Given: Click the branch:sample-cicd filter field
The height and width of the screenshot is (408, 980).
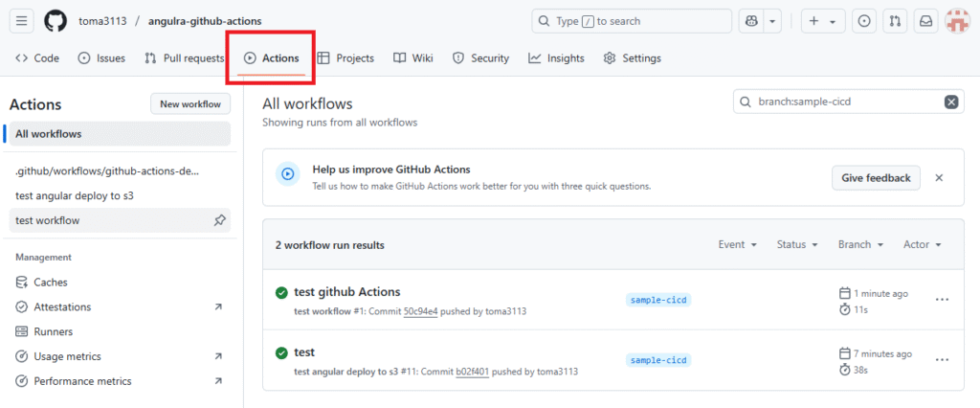Looking at the screenshot, I should pyautogui.click(x=848, y=102).
